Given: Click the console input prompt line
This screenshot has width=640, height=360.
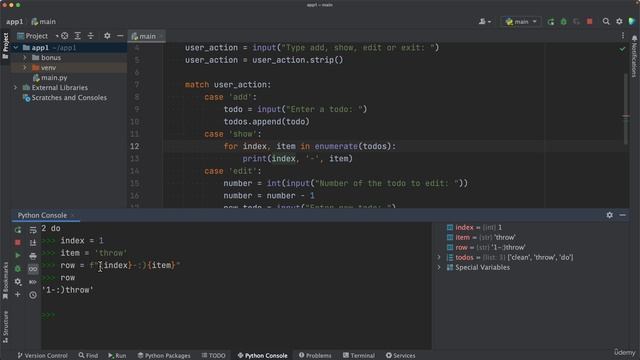Looking at the screenshot, I should pyautogui.click(x=237, y=315).
